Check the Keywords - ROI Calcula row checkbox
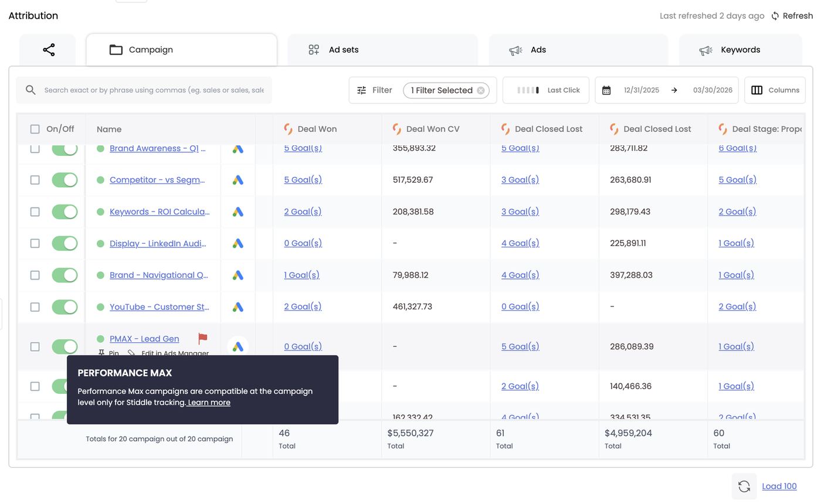This screenshot has width=821, height=504. coord(35,212)
